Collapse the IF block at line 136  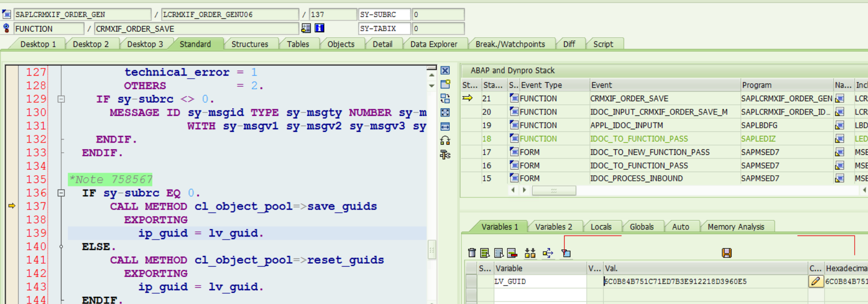point(61,193)
